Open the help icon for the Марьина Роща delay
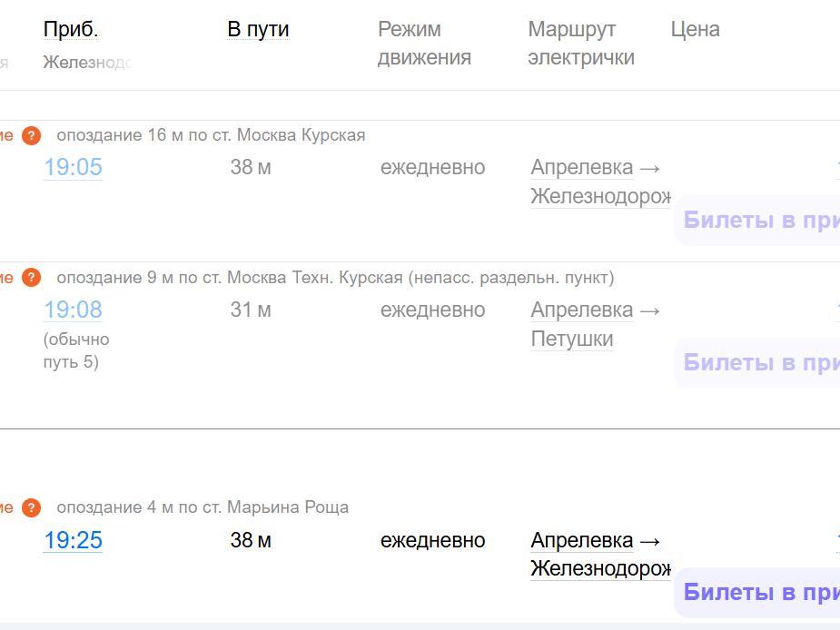The width and height of the screenshot is (840, 630). click(32, 507)
